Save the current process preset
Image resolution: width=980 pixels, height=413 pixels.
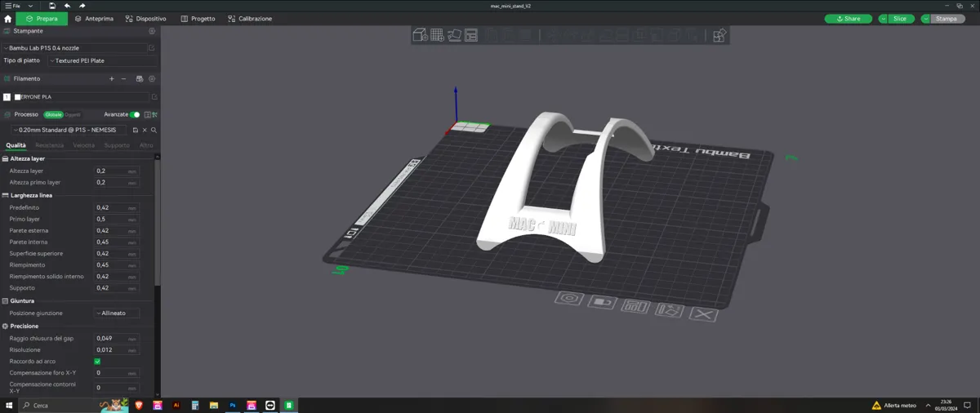(x=136, y=130)
